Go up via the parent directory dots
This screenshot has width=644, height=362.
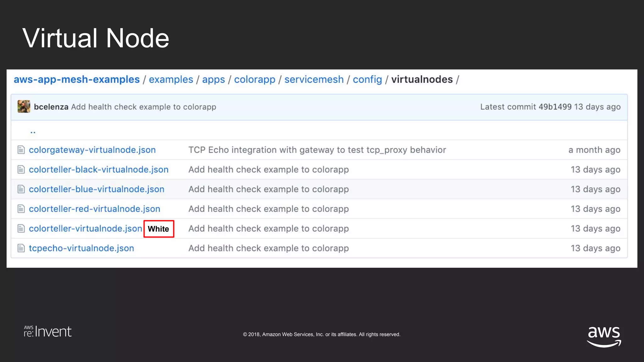tap(33, 131)
